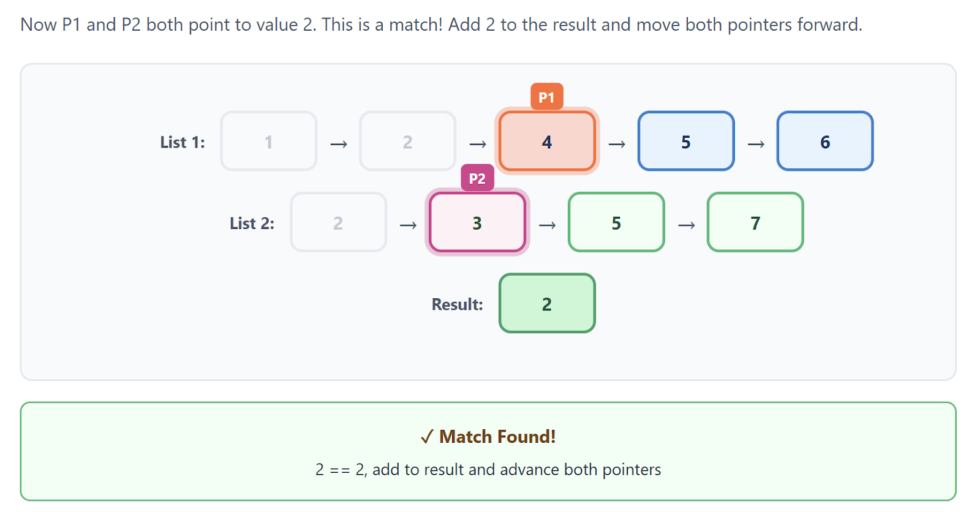Click the arrow between List 1 nodes 5 and 6
Screen dimensions: 980x512
[x=756, y=144]
